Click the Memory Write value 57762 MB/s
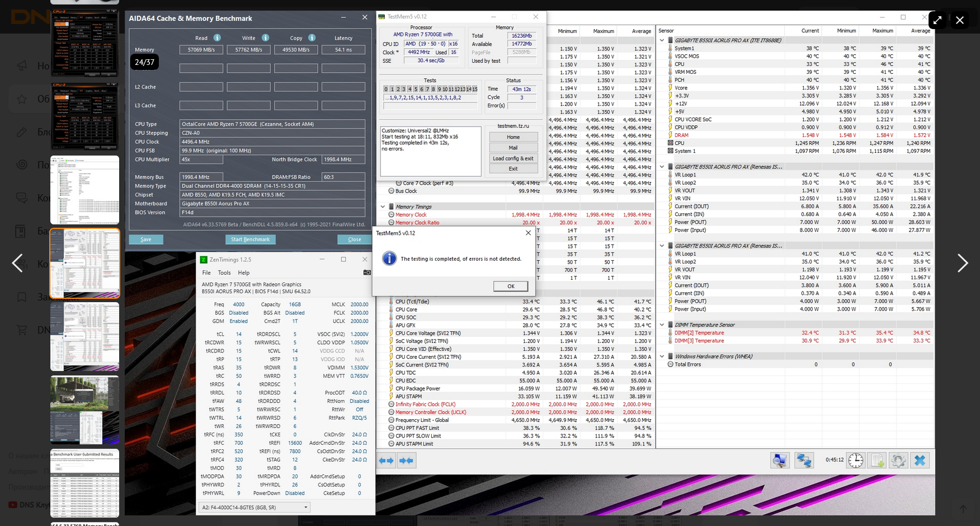 pos(249,50)
